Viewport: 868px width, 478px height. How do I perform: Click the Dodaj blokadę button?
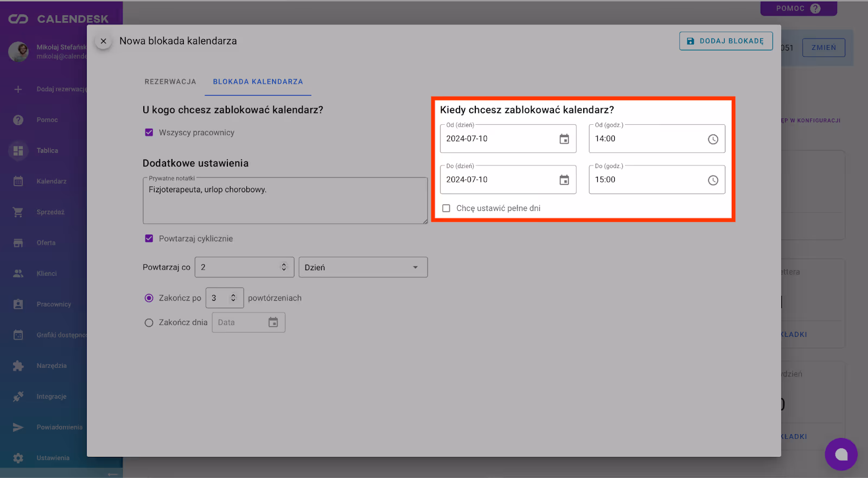[725, 41]
